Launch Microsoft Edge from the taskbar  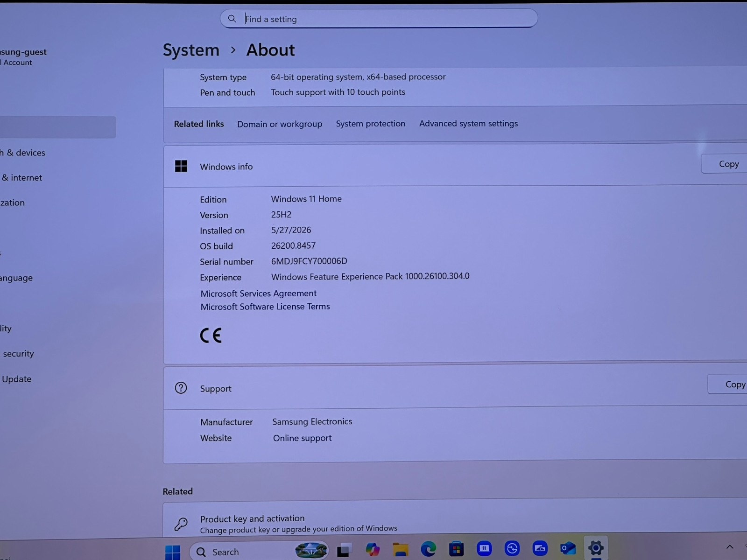tap(428, 549)
